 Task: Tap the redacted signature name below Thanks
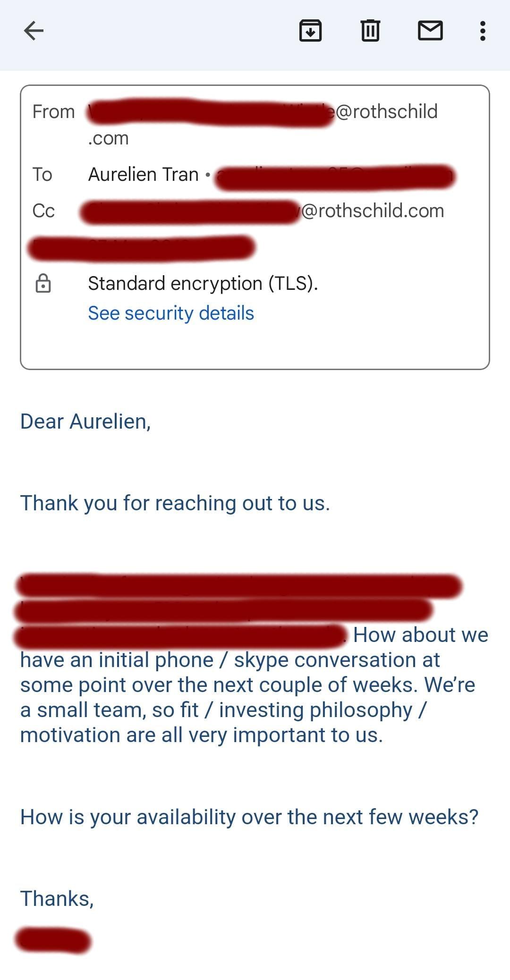53,940
